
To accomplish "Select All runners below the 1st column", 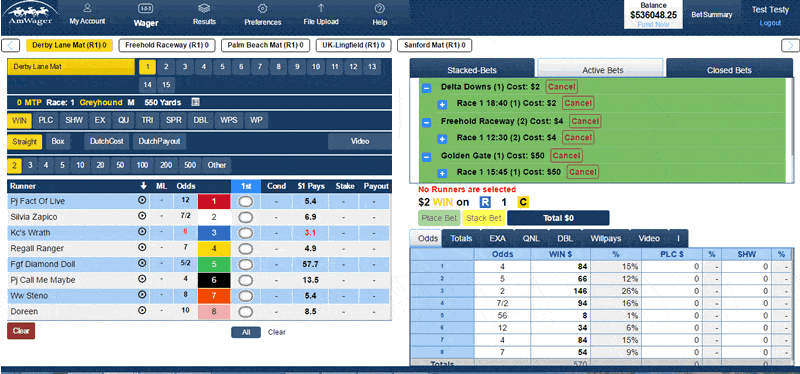I will point(246,332).
